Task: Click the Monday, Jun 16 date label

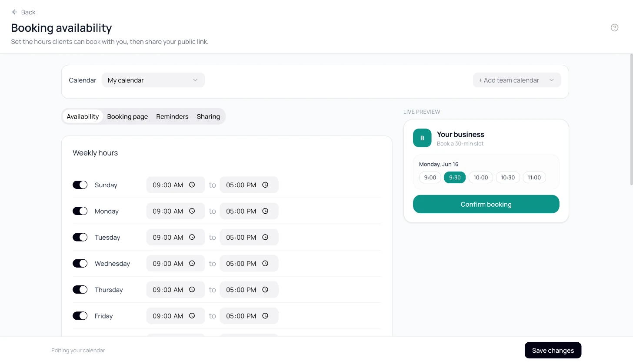Action: (439, 164)
